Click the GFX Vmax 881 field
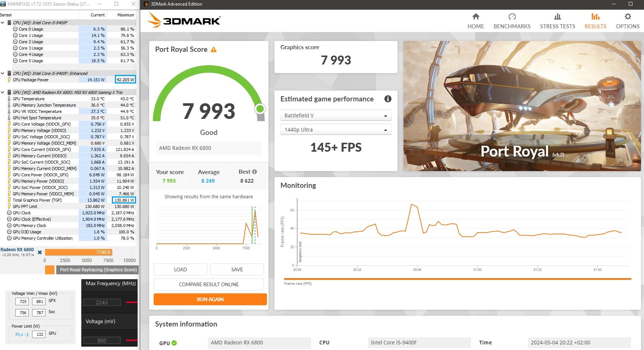This screenshot has width=644, height=350. [x=40, y=302]
